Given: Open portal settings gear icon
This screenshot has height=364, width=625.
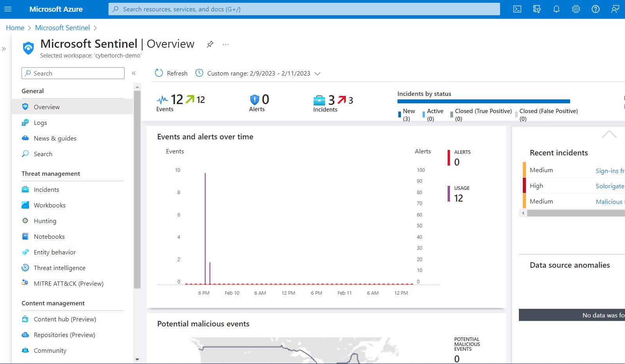Looking at the screenshot, I should click(576, 9).
